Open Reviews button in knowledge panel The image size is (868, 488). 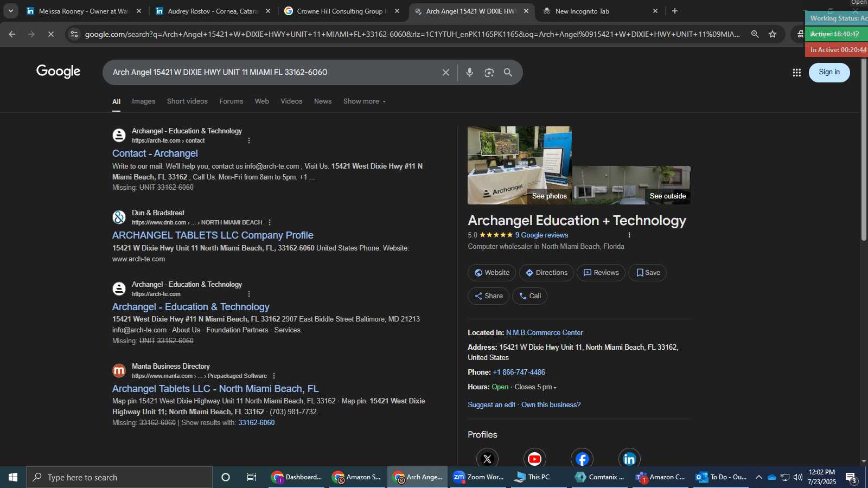click(x=601, y=273)
